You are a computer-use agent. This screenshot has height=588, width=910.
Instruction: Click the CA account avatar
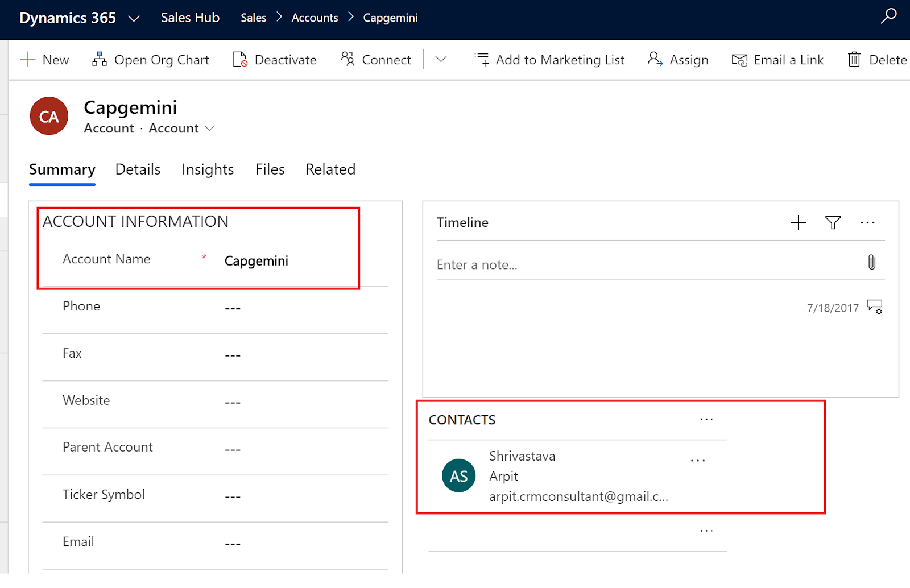49,116
